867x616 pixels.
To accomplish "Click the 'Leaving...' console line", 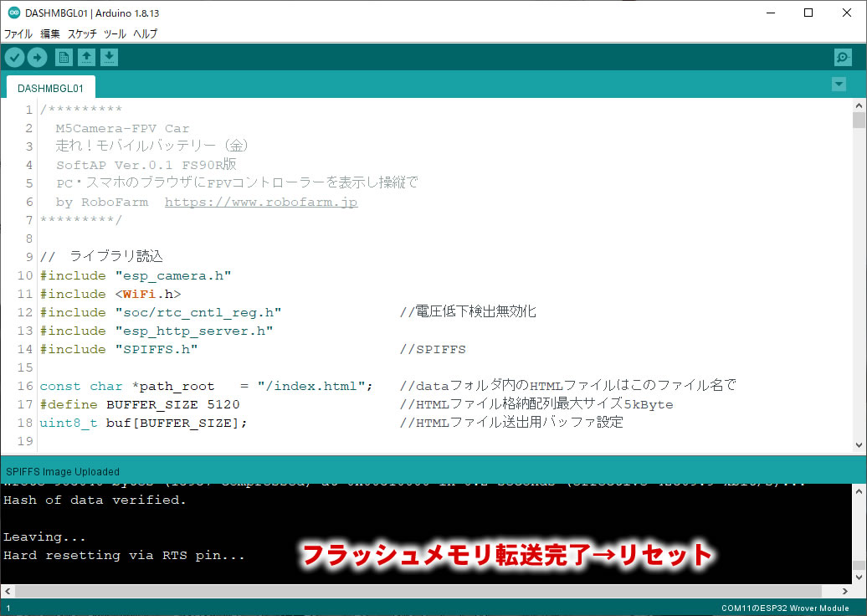I will tap(44, 537).
